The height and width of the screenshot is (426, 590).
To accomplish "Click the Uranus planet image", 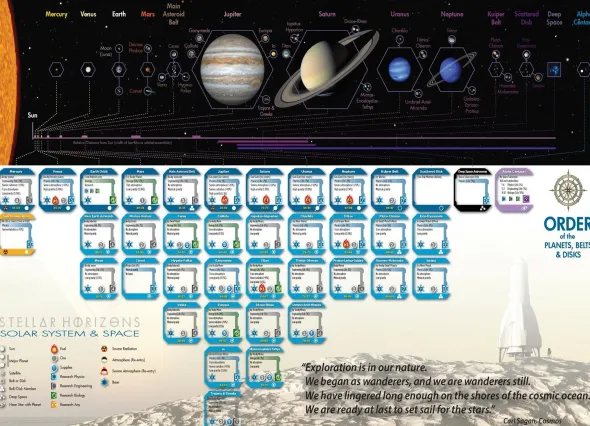I will [x=400, y=70].
